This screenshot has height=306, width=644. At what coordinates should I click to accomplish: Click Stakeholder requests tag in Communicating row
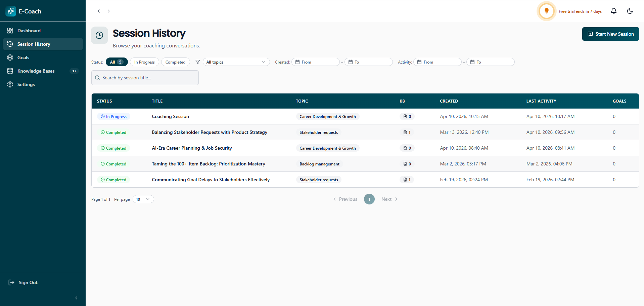(x=319, y=180)
